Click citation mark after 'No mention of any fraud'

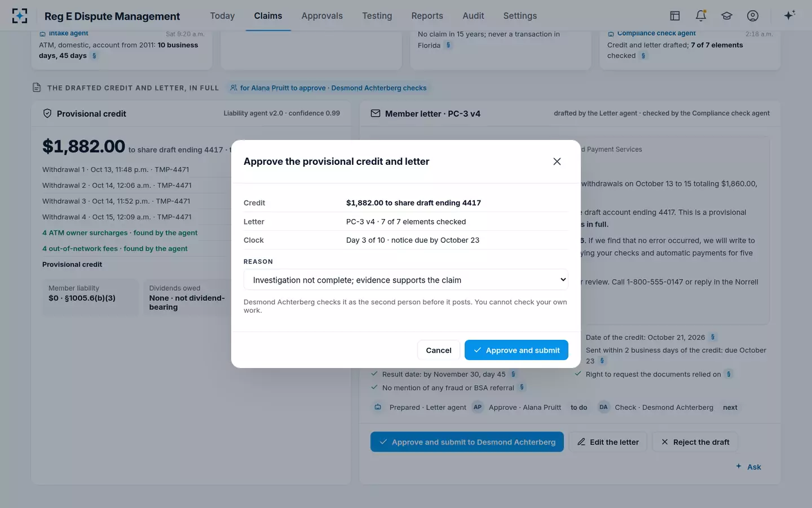click(x=522, y=387)
